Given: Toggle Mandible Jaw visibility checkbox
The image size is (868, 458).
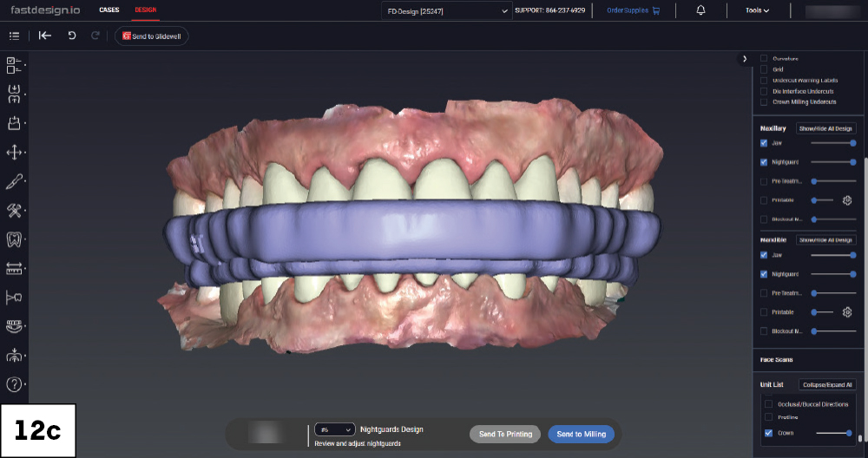Looking at the screenshot, I should 764,255.
